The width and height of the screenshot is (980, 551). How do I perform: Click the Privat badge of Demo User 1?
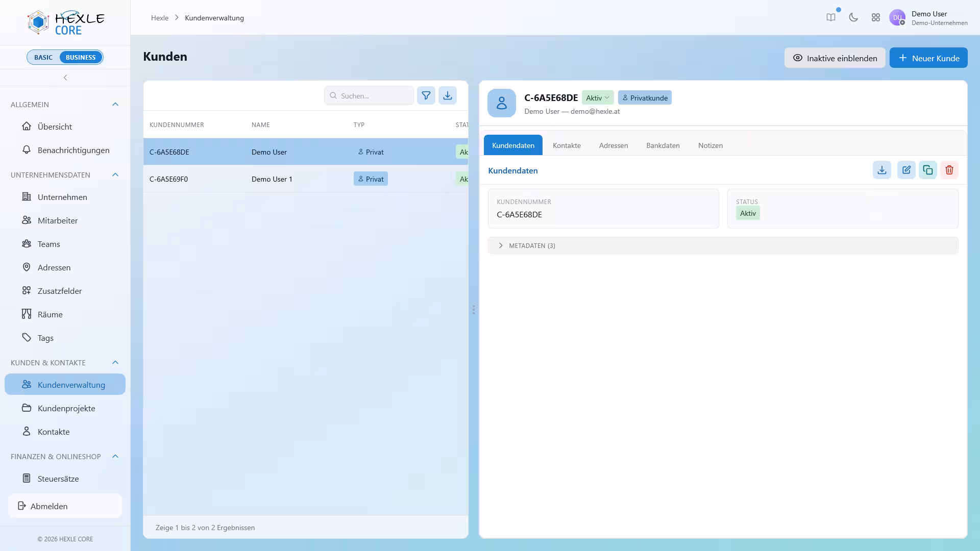coord(371,179)
